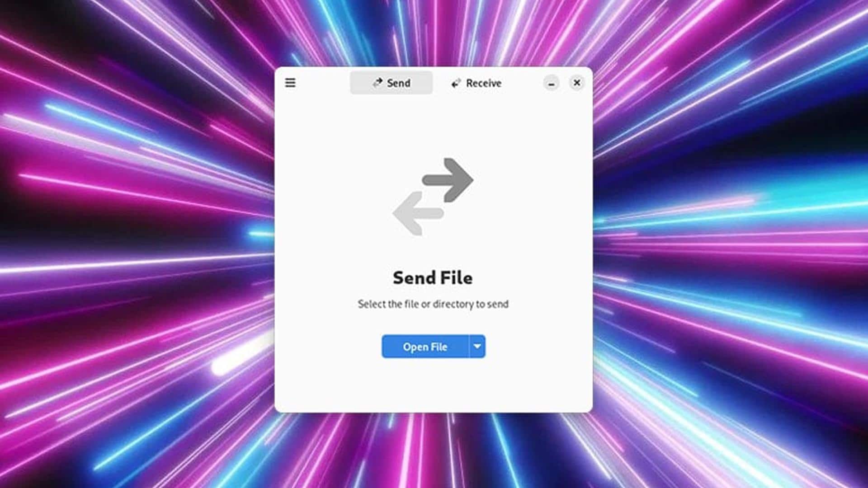Minimize the file transfer window
The image size is (868, 488).
[x=551, y=83]
